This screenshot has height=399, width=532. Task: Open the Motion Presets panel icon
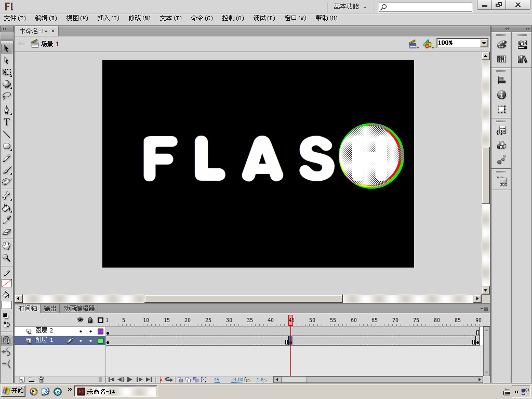tap(501, 160)
